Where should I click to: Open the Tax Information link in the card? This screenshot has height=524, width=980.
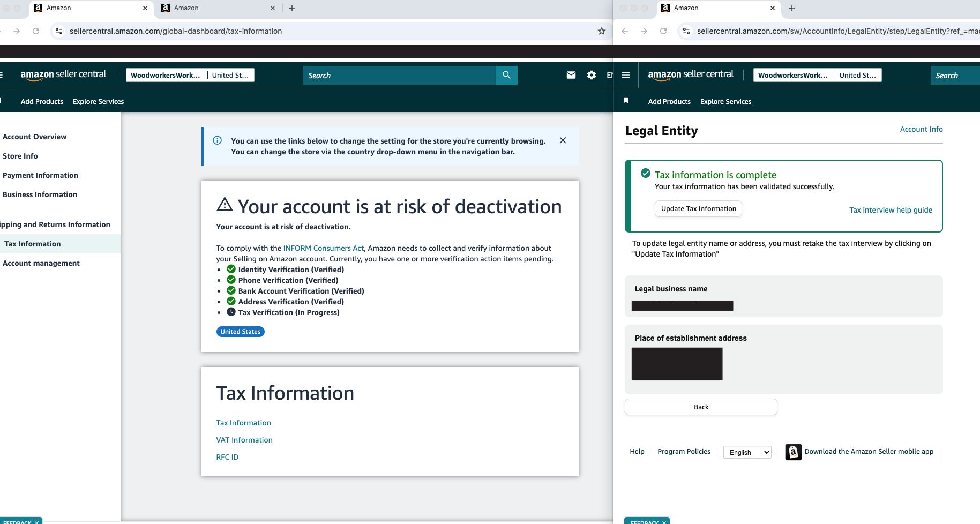(243, 423)
